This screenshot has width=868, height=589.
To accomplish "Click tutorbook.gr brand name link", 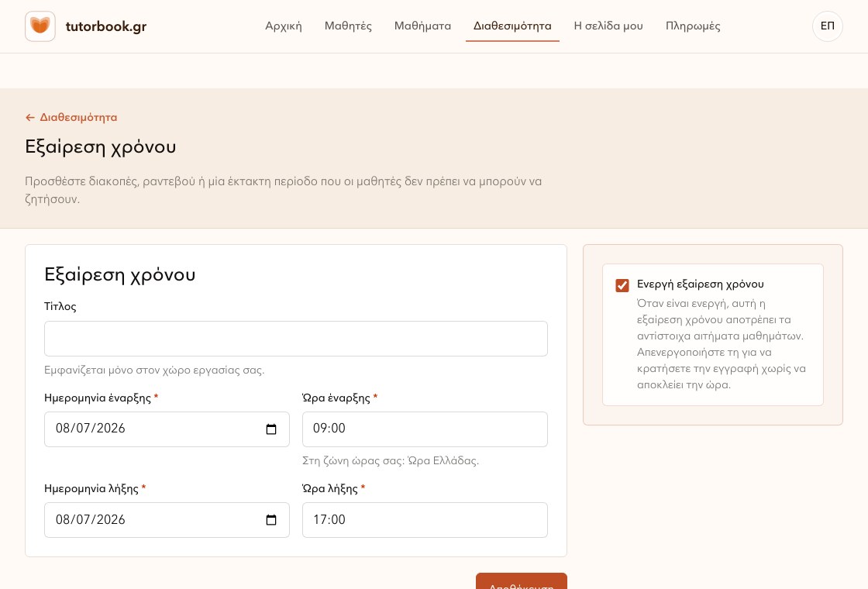I will pos(106,26).
